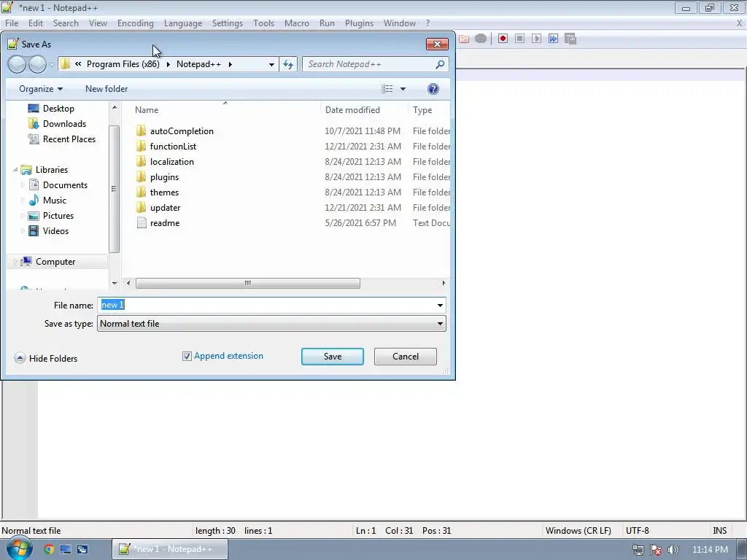This screenshot has height=560, width=747.
Task: Select the updater folder
Action: pos(165,208)
